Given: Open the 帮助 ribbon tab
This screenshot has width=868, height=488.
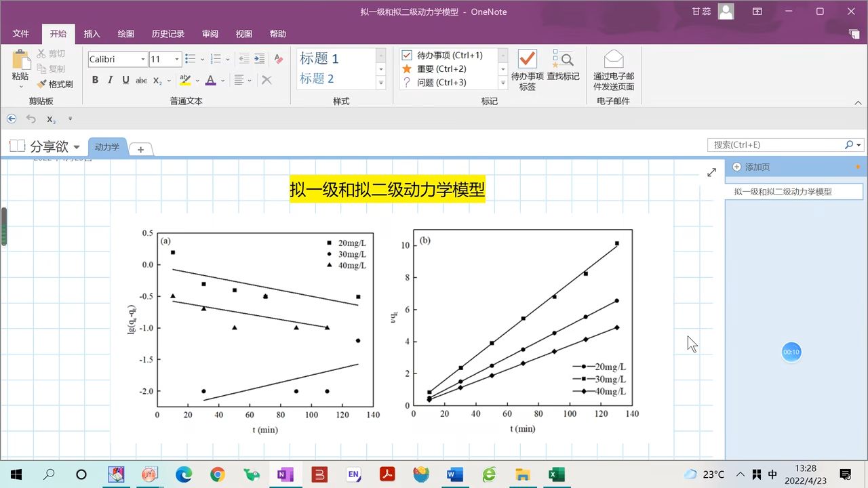Looking at the screenshot, I should point(278,34).
